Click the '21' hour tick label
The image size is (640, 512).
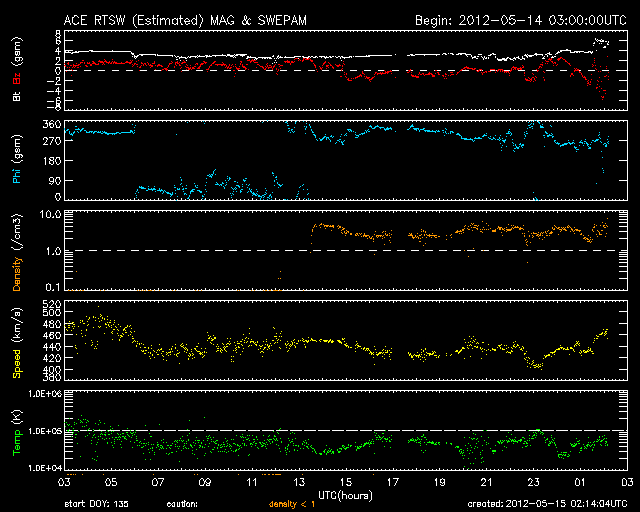[487, 482]
